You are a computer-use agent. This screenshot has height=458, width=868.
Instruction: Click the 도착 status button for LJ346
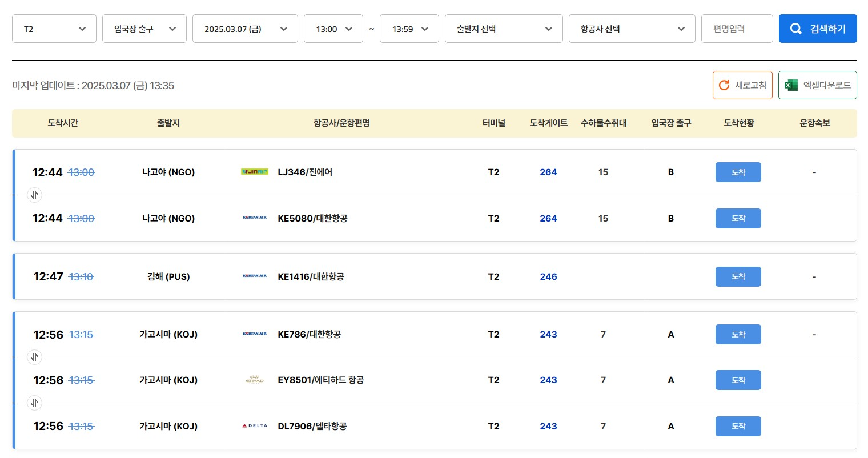pyautogui.click(x=738, y=172)
